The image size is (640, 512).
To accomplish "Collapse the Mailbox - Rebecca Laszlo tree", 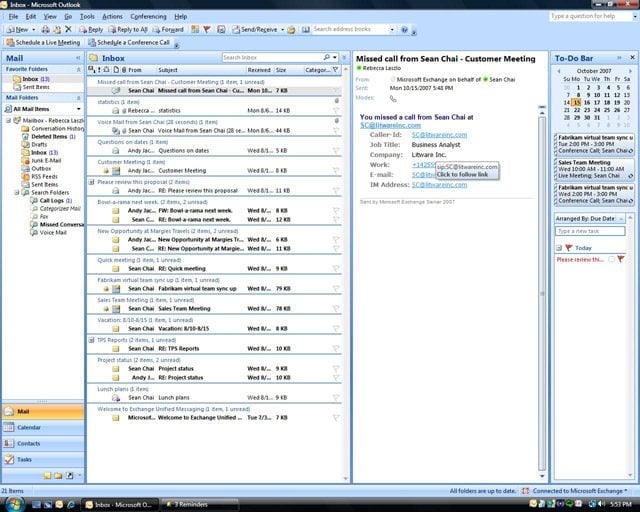I will click(x=8, y=120).
